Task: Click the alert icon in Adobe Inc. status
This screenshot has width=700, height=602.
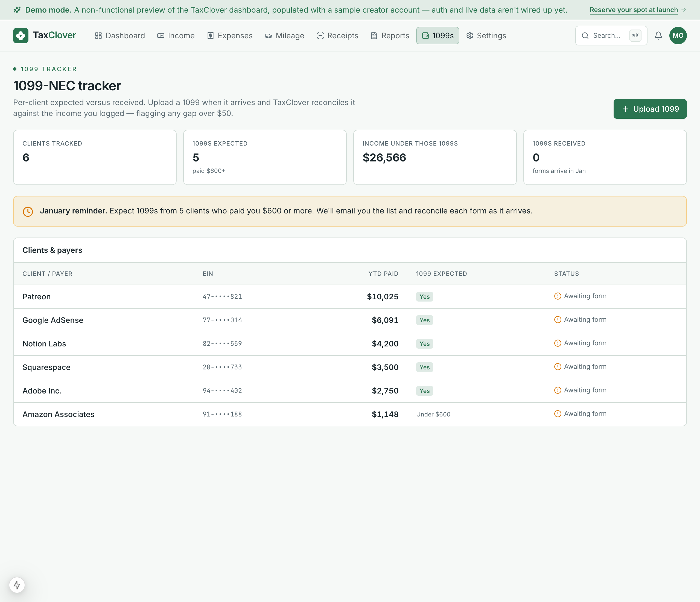Action: pos(558,390)
